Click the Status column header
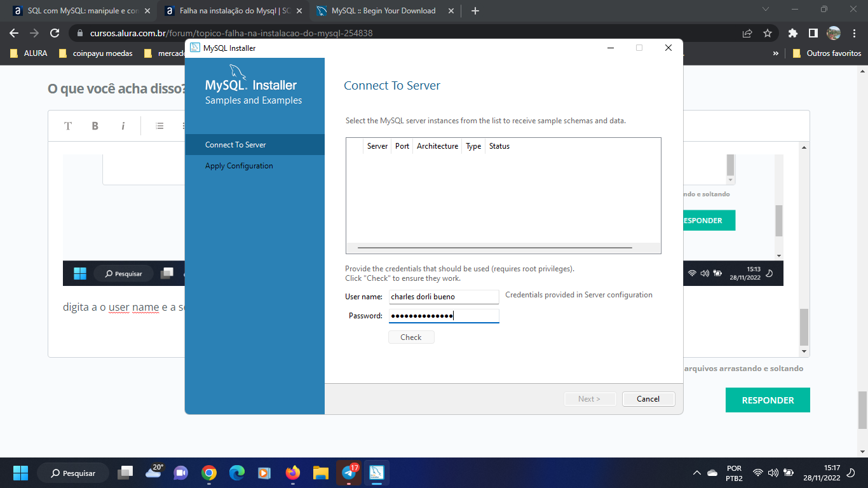 [x=499, y=146]
